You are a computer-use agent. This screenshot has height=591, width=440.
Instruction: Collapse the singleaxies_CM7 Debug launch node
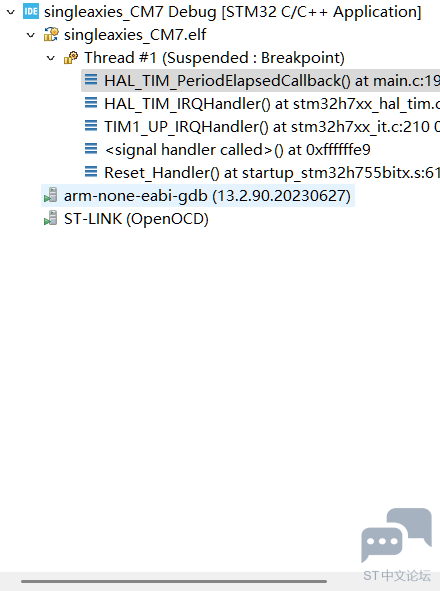click(x=11, y=12)
